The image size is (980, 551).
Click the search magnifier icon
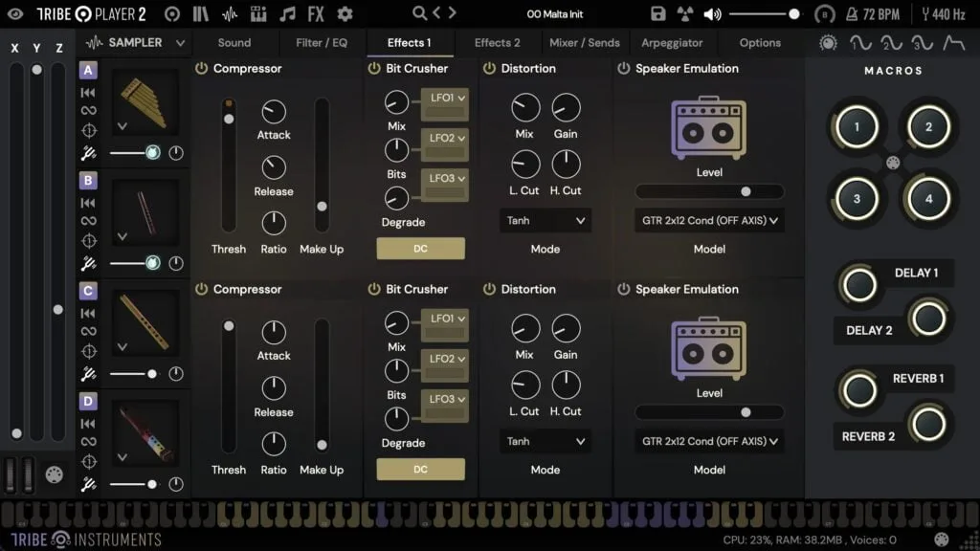[x=419, y=13]
